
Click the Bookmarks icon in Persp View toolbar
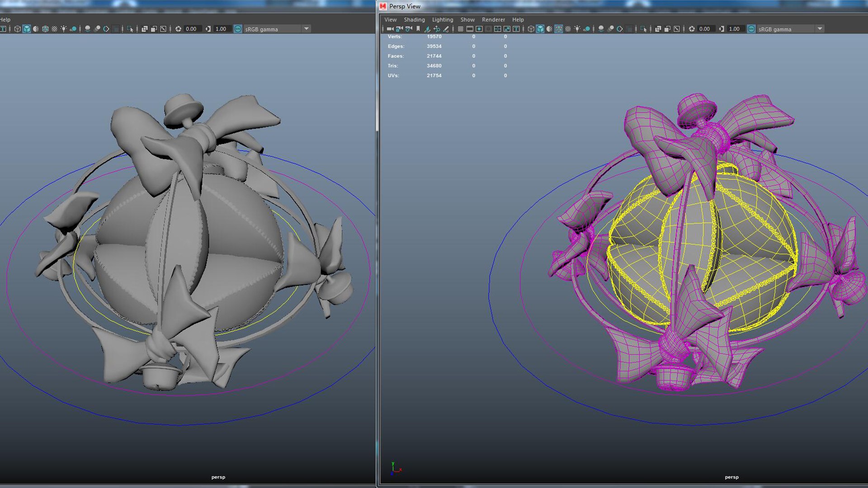[x=418, y=29]
